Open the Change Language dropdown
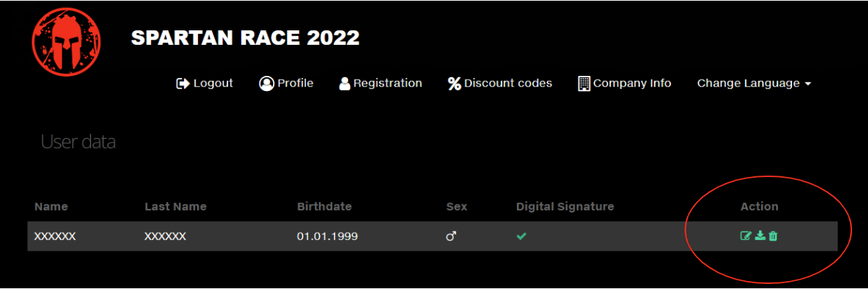868x289 pixels. click(x=754, y=84)
